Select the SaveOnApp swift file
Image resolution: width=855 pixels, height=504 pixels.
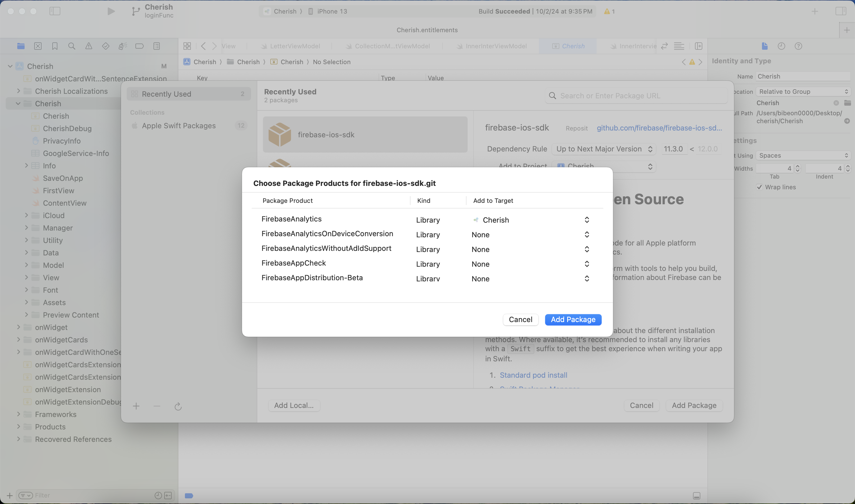point(62,178)
